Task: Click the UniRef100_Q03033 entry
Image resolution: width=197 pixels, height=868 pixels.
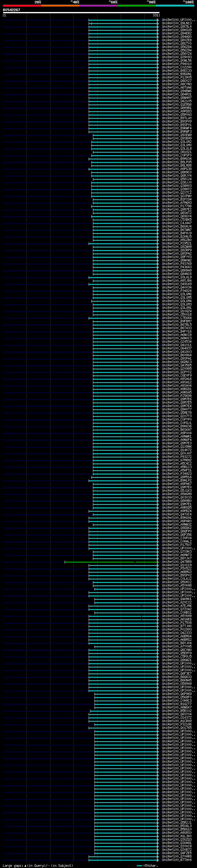Action: [x=177, y=497]
